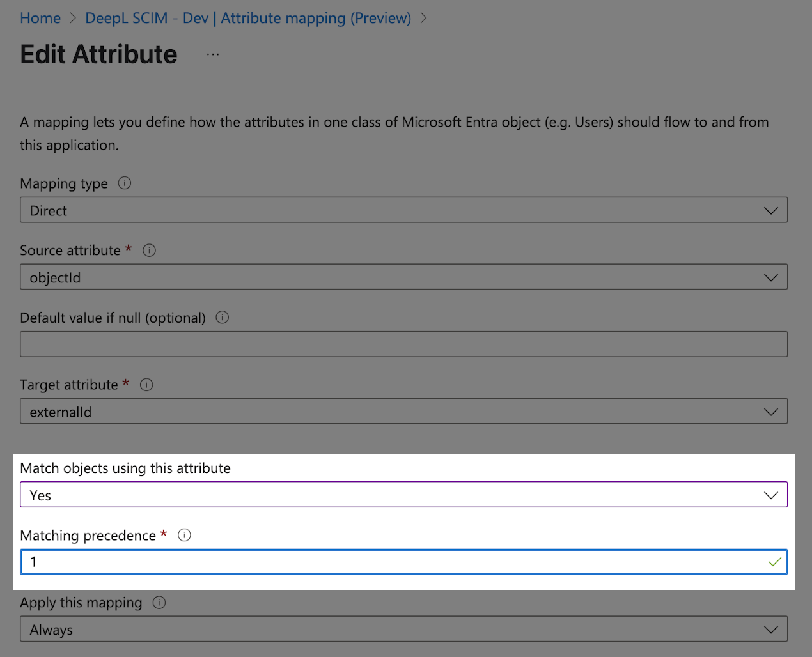Open the Mapping type dropdown showing Direct
This screenshot has height=657, width=812.
coord(403,210)
